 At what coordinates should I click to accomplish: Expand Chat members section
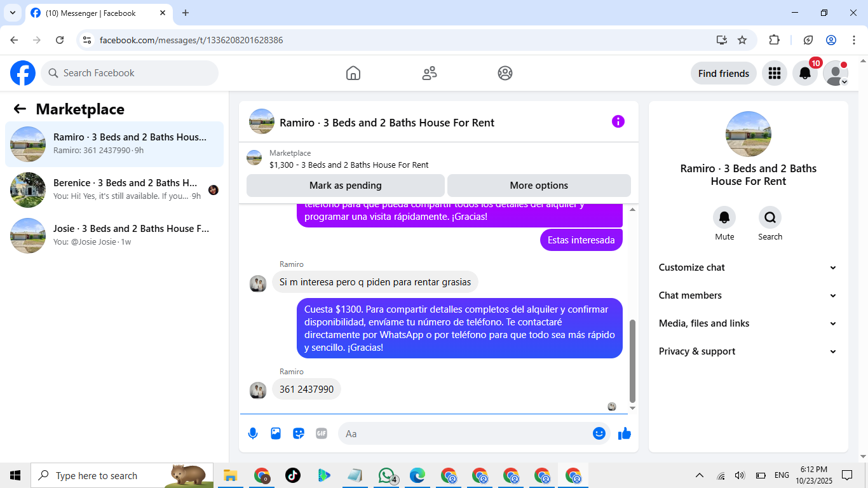pos(748,295)
